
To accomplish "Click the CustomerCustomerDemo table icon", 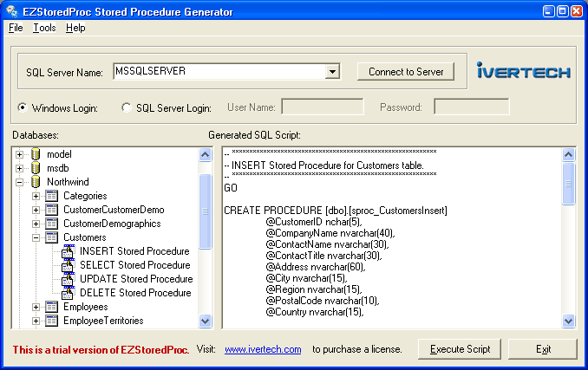I will point(51,210).
